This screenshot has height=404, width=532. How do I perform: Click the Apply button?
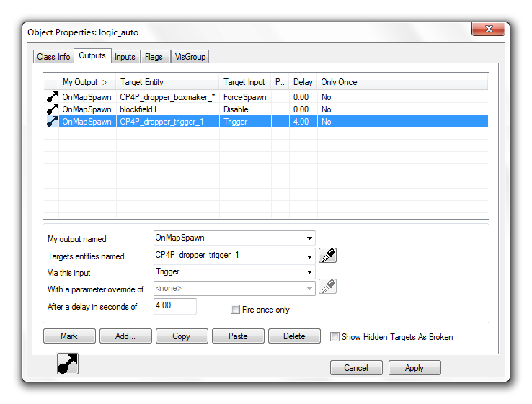click(x=414, y=367)
